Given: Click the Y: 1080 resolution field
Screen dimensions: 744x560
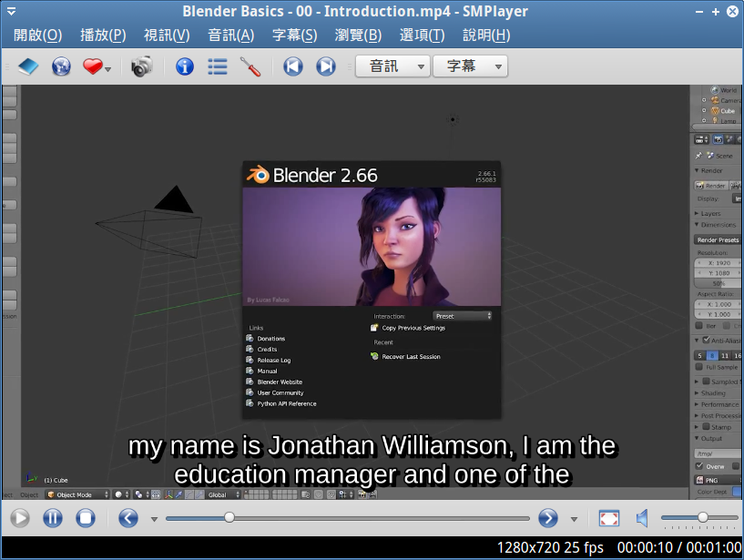Looking at the screenshot, I should pos(719,273).
